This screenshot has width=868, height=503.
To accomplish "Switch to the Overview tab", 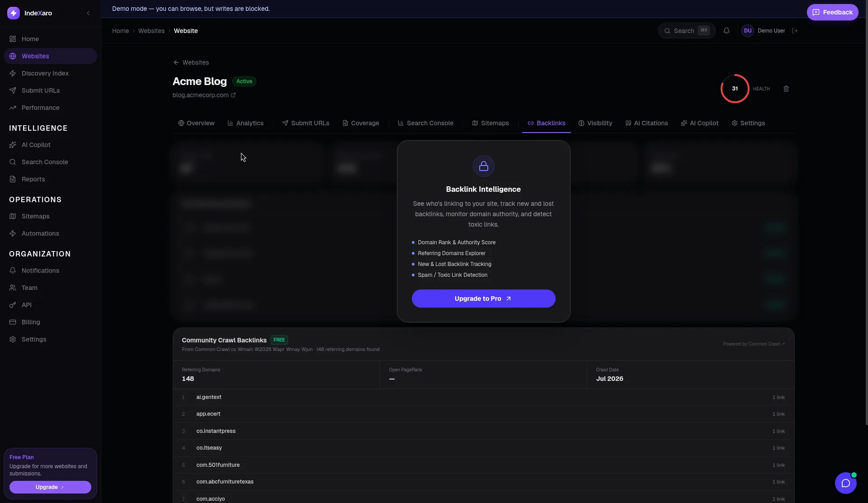I will 196,123.
